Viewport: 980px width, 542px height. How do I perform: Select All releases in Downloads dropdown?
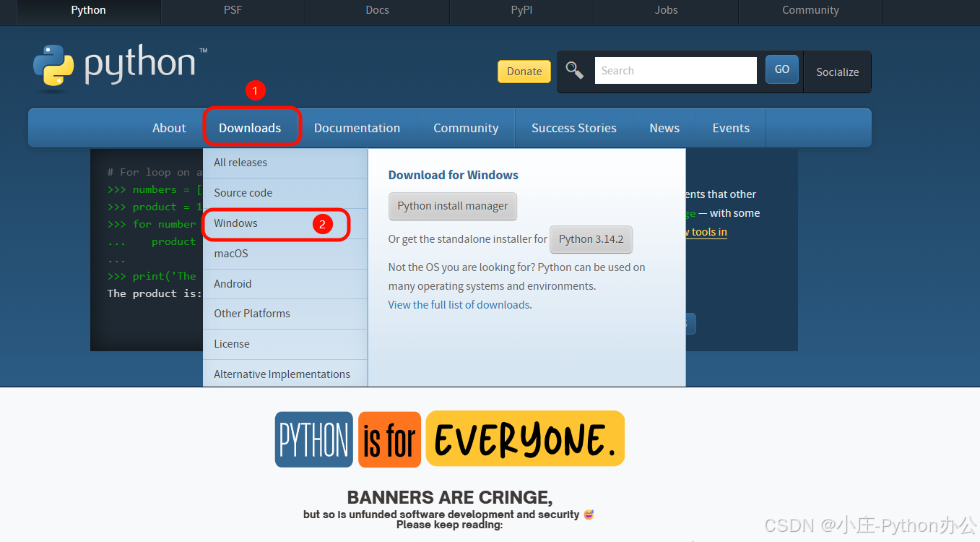tap(285, 163)
